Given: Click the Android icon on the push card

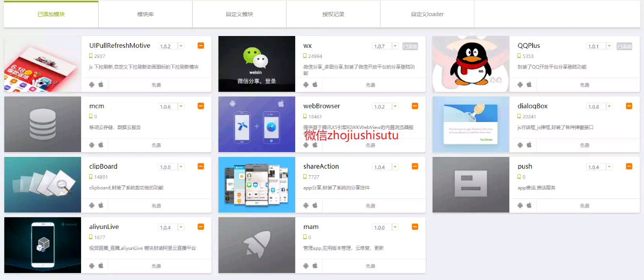Looking at the screenshot, I should click(520, 205).
